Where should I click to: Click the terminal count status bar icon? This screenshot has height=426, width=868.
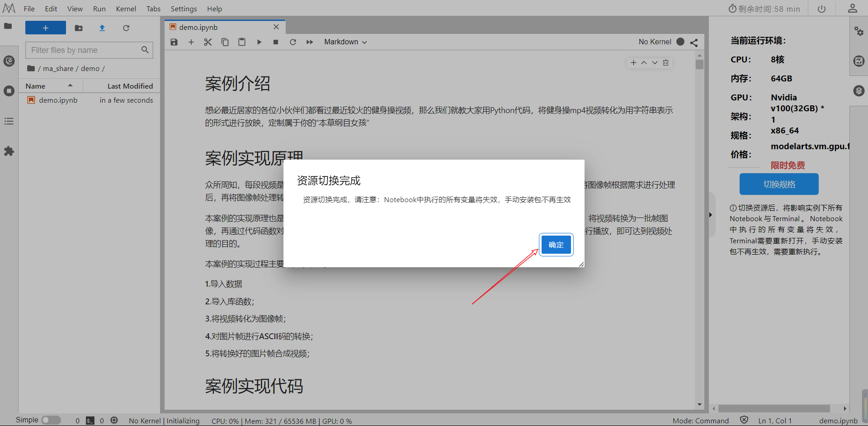90,421
